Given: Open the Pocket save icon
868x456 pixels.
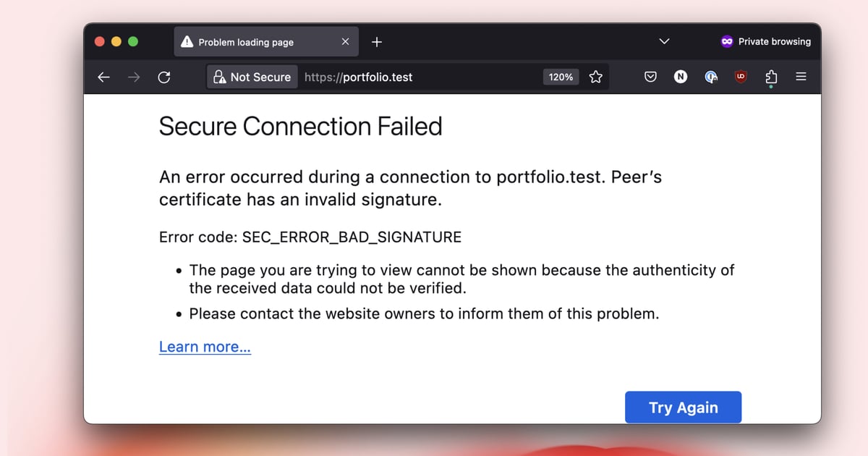Looking at the screenshot, I should click(x=651, y=77).
